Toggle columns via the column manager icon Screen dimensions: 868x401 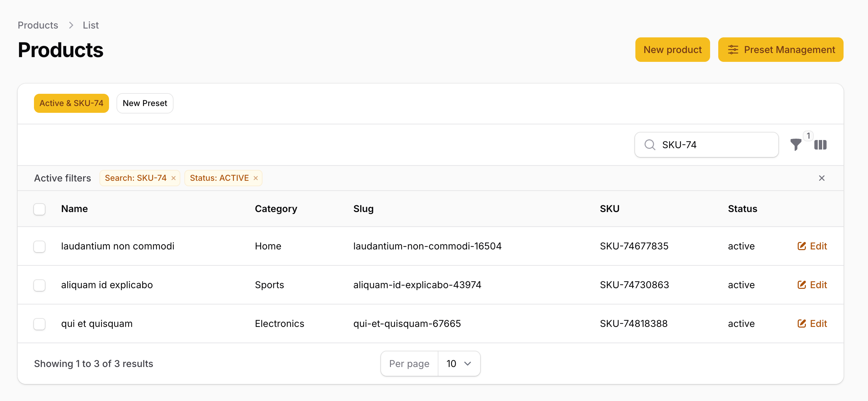coord(820,145)
